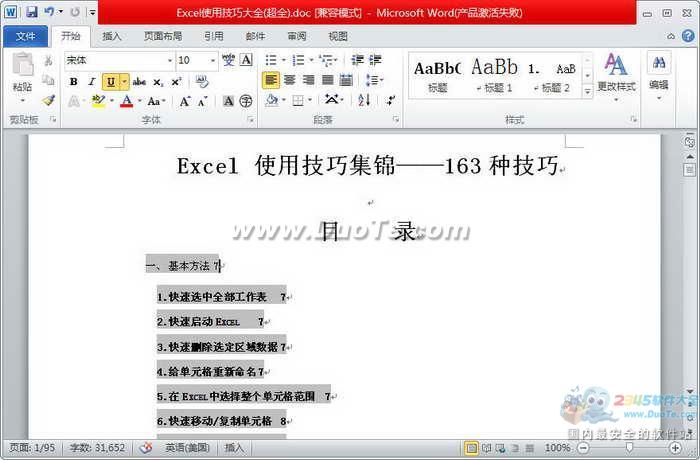The height and width of the screenshot is (460, 700).
Task: Switch to View (视图) tab
Action: pyautogui.click(x=338, y=36)
